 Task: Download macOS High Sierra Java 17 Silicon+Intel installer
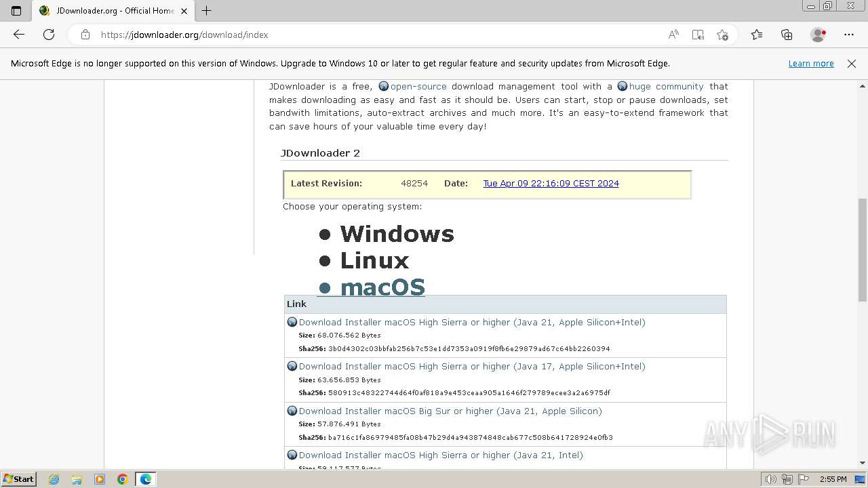coord(472,367)
